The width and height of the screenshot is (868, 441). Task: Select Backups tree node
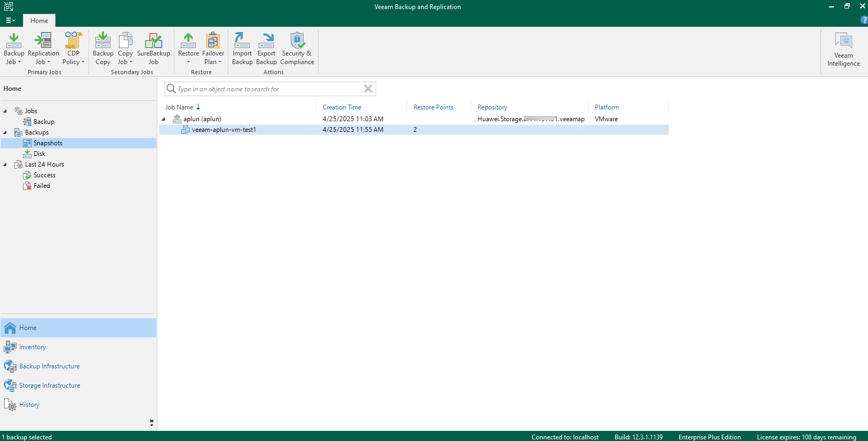(36, 132)
